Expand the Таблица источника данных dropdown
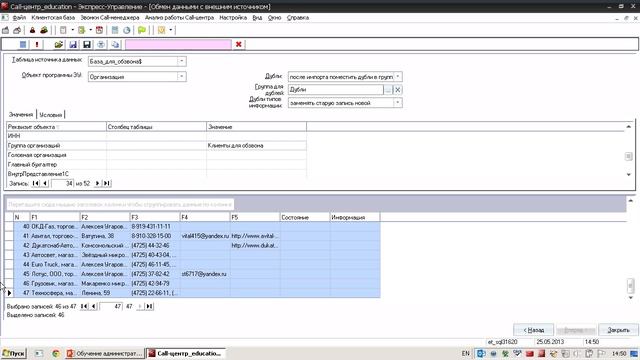 point(182,61)
